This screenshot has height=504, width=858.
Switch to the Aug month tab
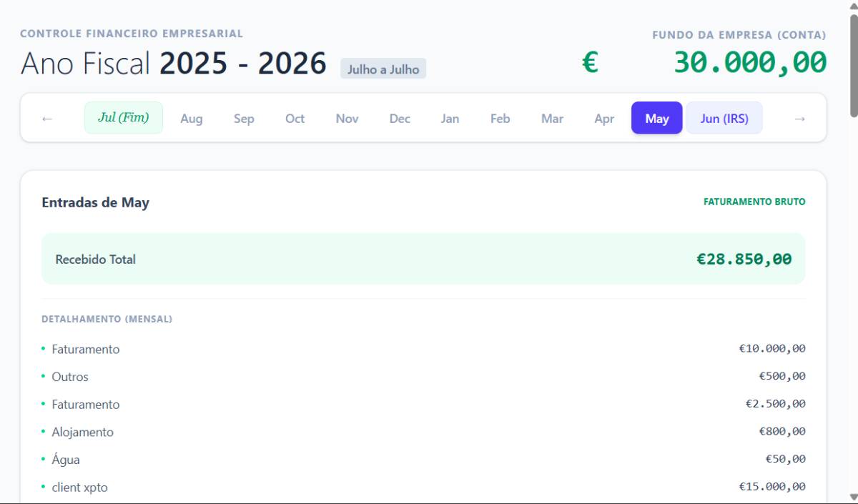192,119
